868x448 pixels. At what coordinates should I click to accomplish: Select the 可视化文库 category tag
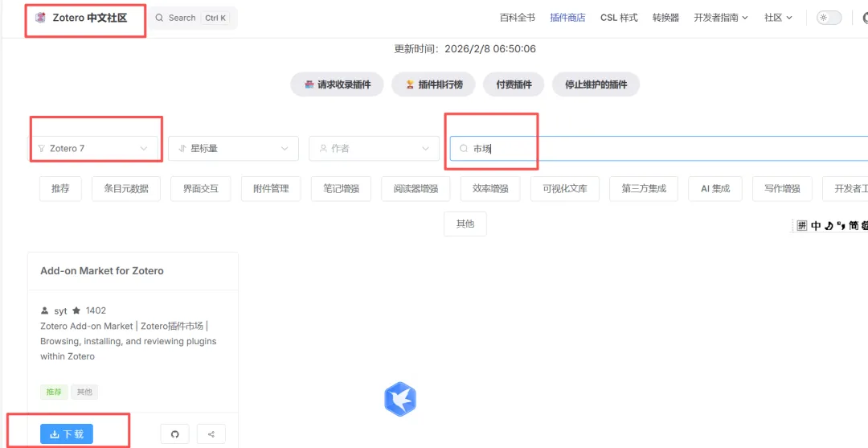click(565, 189)
